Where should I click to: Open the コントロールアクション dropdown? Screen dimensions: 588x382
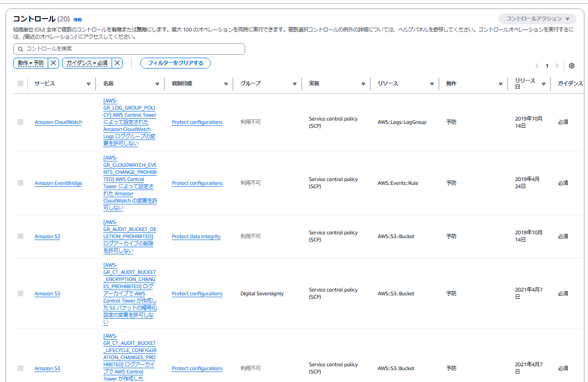(537, 19)
